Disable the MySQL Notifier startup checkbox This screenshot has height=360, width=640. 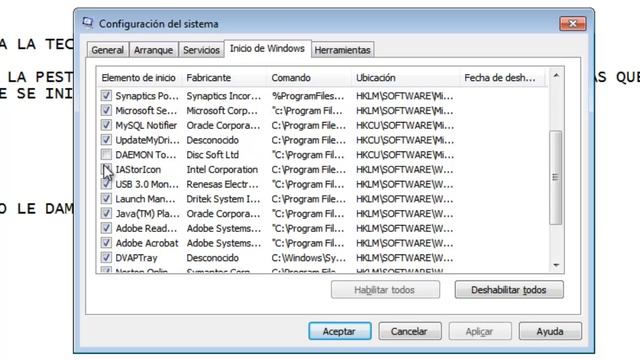(106, 125)
